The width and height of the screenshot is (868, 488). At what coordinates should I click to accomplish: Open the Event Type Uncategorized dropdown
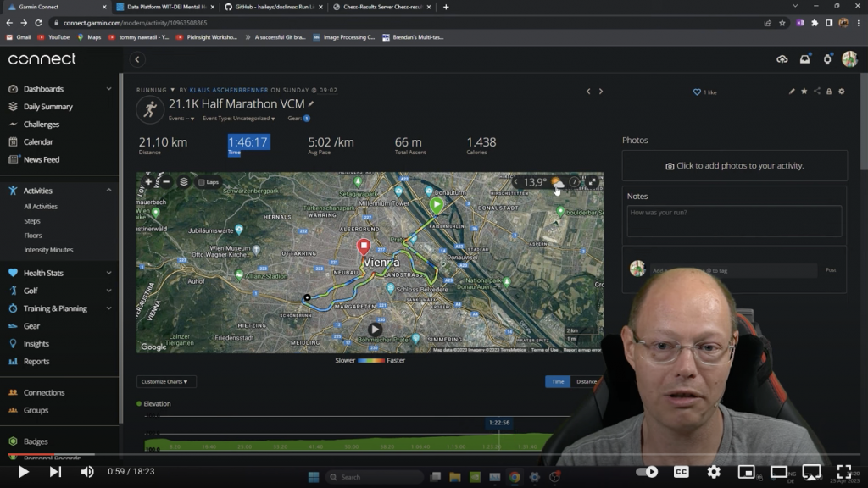pos(238,119)
